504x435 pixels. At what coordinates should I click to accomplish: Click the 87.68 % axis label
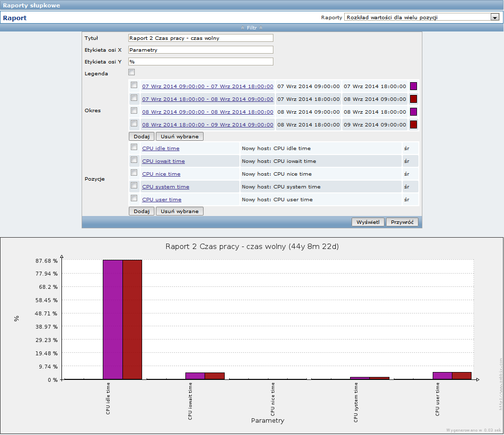pos(46,261)
